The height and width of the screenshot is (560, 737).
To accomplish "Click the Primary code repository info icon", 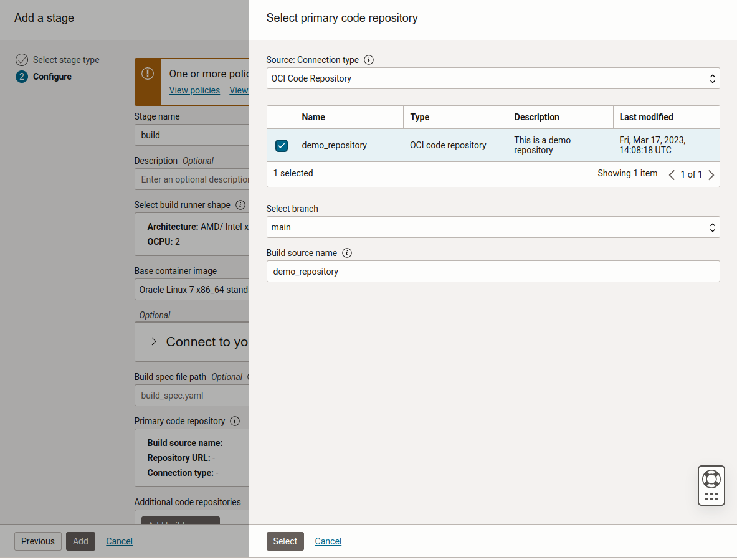I will (x=235, y=421).
